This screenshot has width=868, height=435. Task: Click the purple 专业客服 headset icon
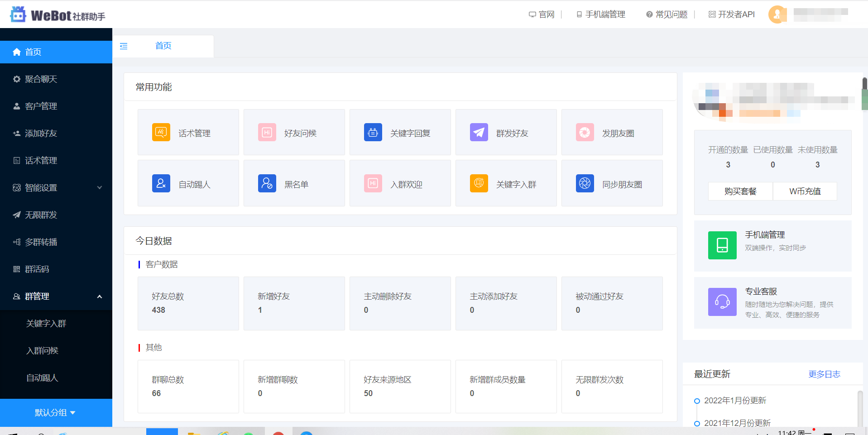tap(722, 301)
